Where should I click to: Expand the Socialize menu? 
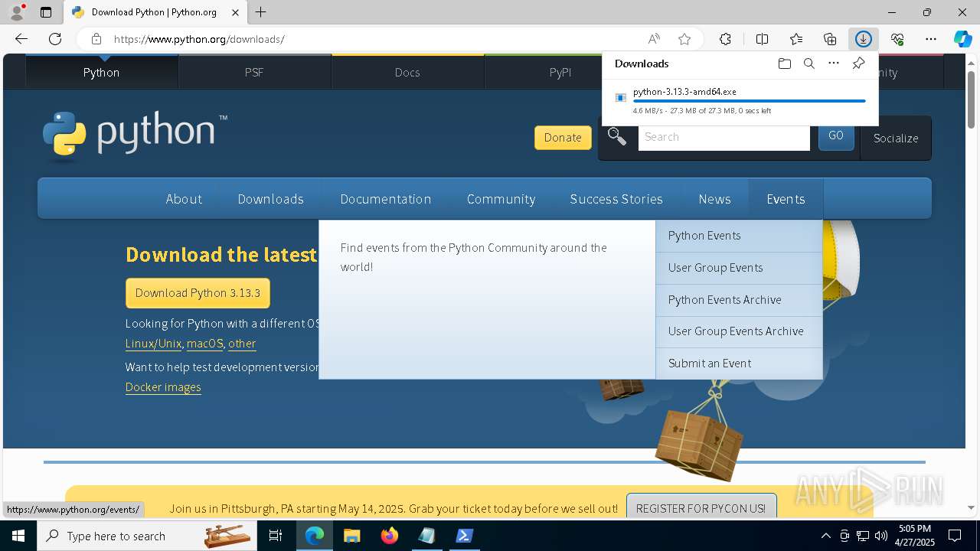tap(896, 138)
